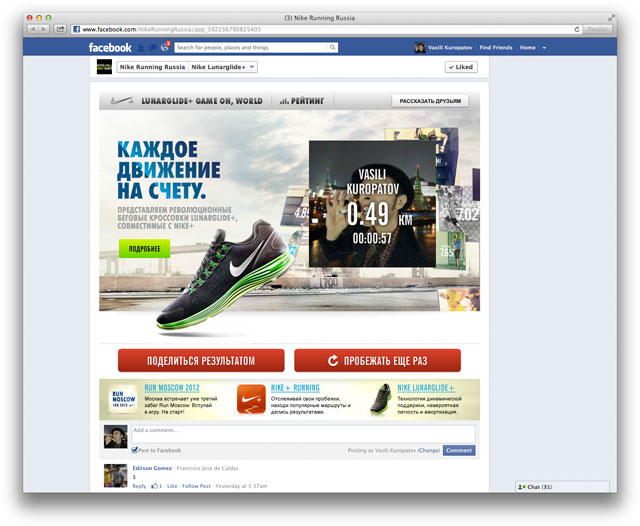The width and height of the screenshot is (640, 526).
Task: Click the search magnifier icon
Action: (333, 47)
